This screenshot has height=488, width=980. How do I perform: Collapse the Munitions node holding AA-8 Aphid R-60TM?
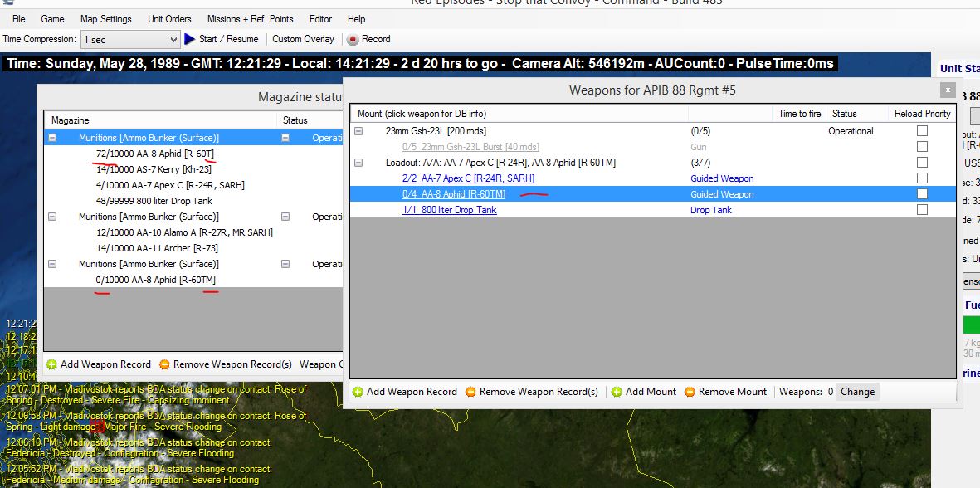pos(52,264)
